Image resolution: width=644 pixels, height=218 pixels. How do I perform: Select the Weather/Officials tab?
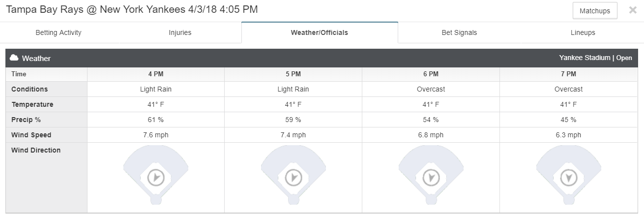coord(320,32)
